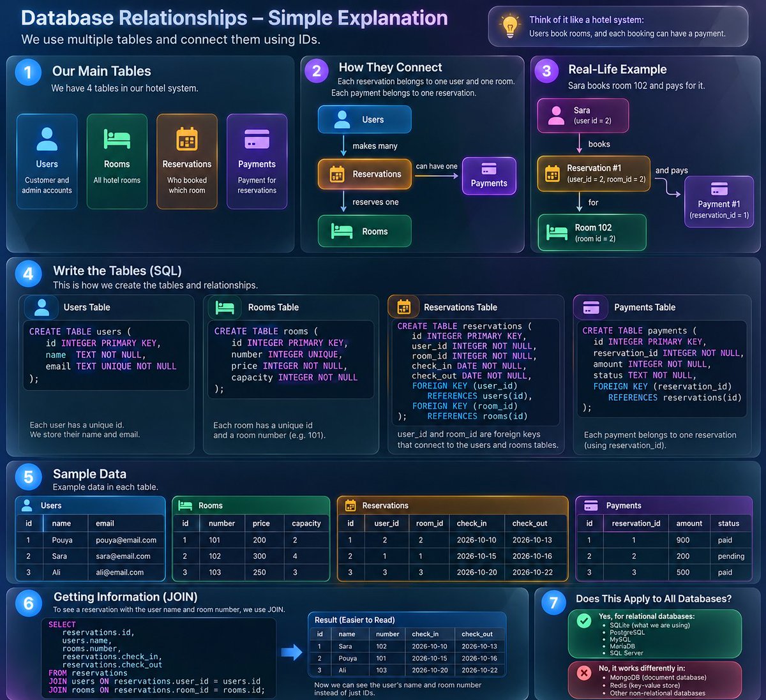Viewport: 766px width, 700px height.
Task: Click the 'Getting Information (JOIN)' heading
Action: pos(125,597)
